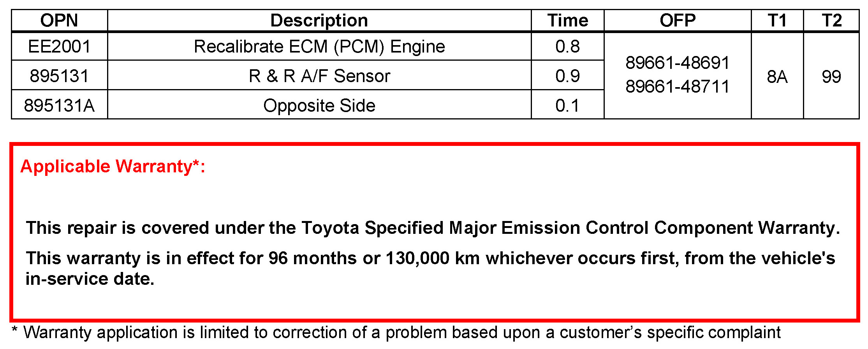Select the EE2001 operation number cell
868x349 pixels.
coord(59,47)
